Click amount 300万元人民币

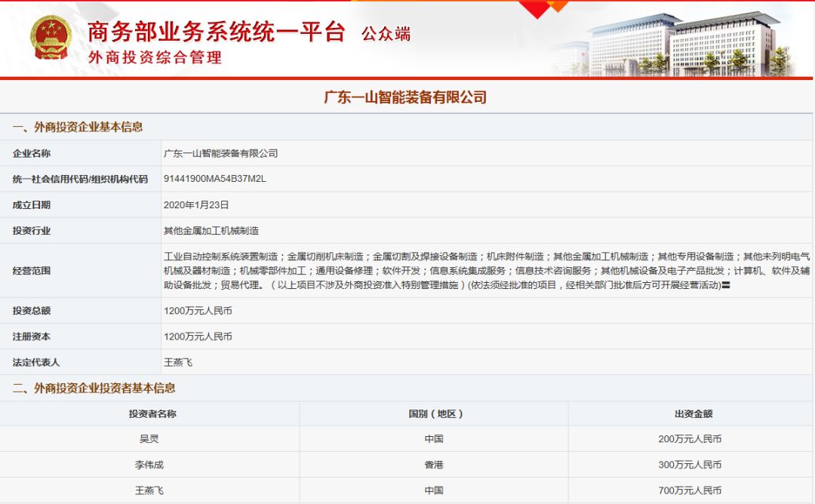click(x=690, y=465)
